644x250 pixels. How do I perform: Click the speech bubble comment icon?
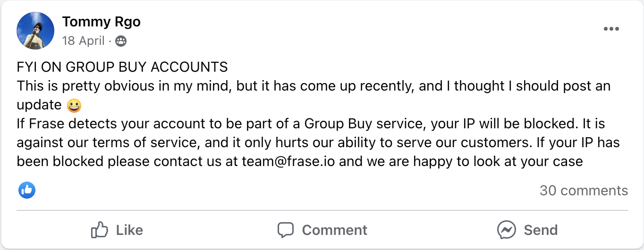[285, 230]
